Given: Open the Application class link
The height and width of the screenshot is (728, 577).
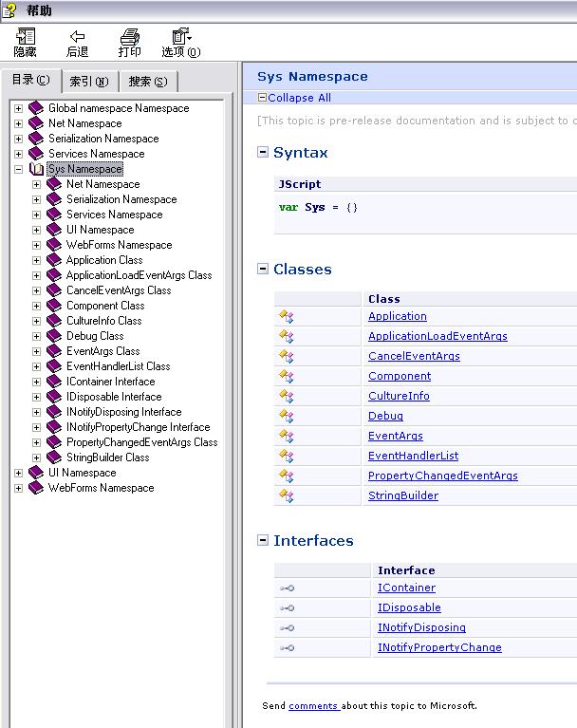Looking at the screenshot, I should coord(398,316).
